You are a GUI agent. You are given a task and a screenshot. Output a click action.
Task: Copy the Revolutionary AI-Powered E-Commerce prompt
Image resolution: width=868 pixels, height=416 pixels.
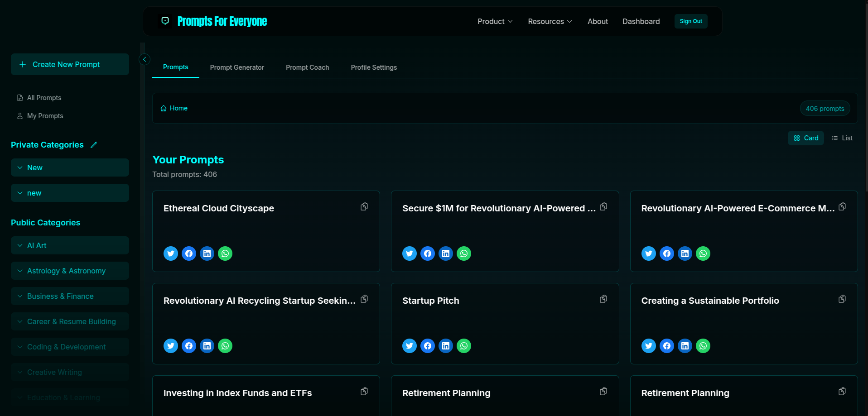[x=842, y=207]
